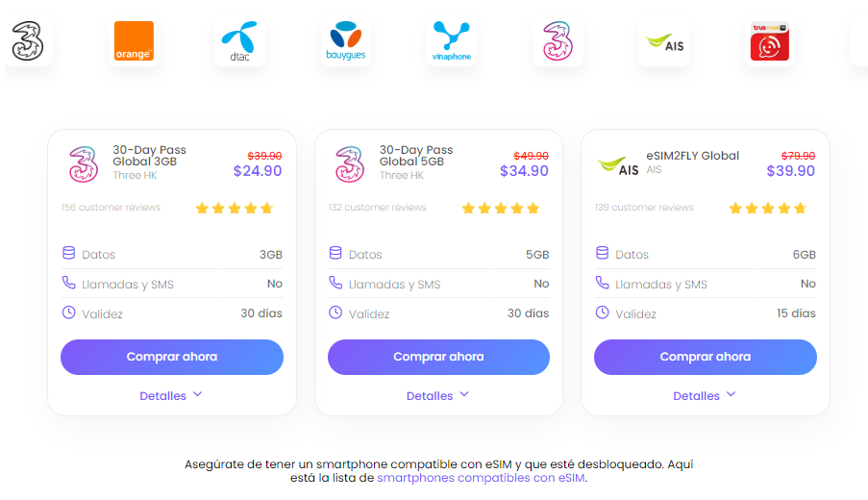This screenshot has width=868, height=500.
Task: Click the pink Three logo in carrier row
Action: (558, 42)
